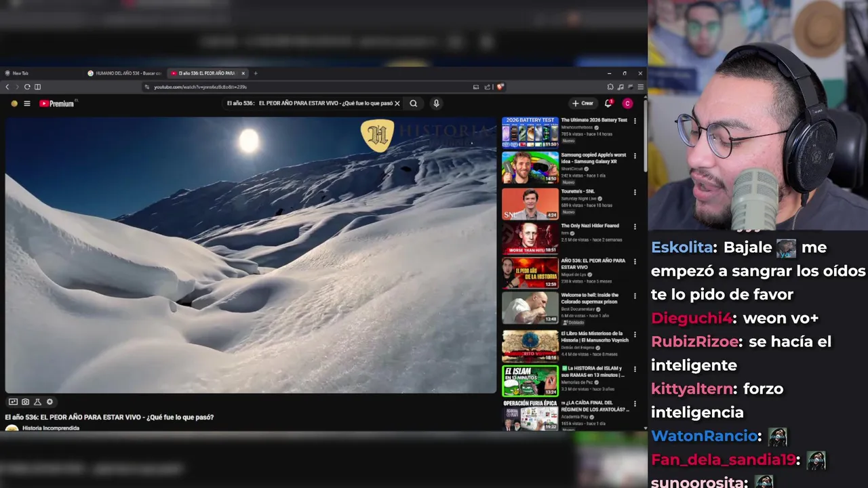Open a new browser tab with plus

click(256, 73)
